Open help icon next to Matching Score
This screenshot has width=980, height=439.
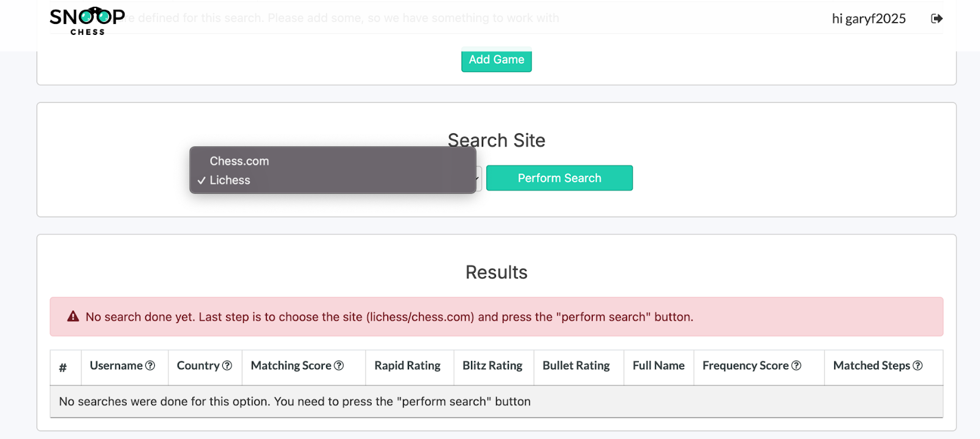pyautogui.click(x=339, y=365)
